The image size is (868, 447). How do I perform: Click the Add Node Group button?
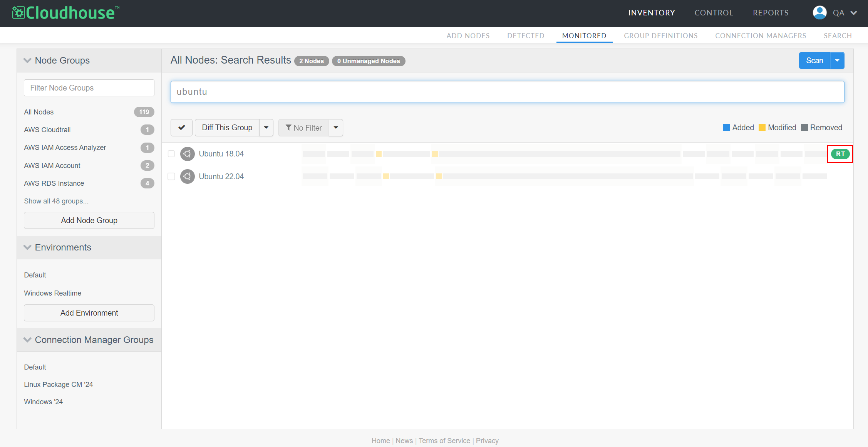pyautogui.click(x=89, y=220)
